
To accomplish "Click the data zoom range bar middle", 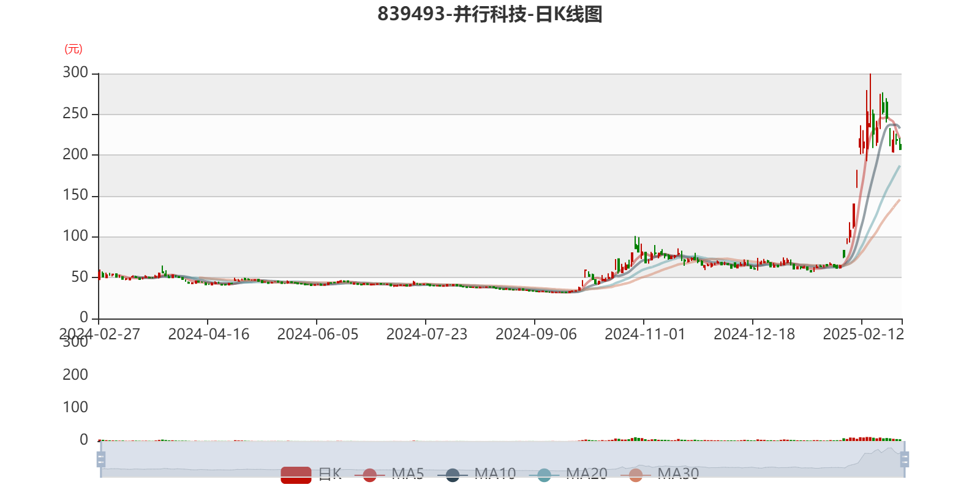I will pyautogui.click(x=502, y=459).
